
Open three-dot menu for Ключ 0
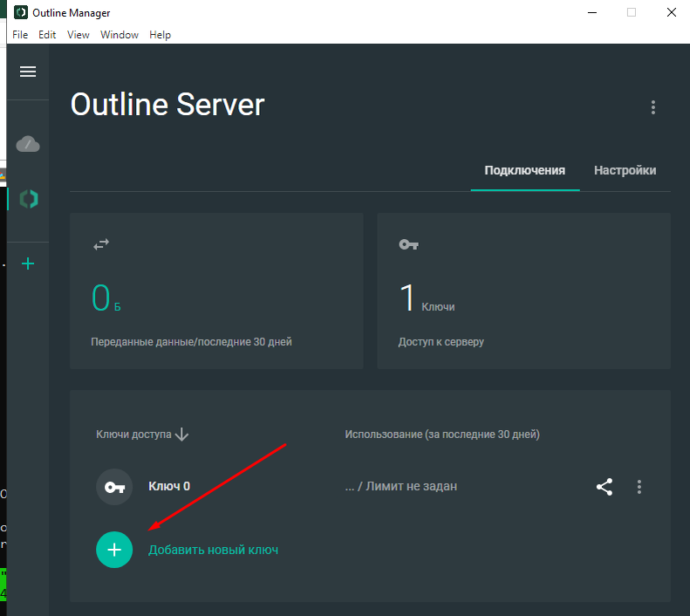click(x=639, y=487)
